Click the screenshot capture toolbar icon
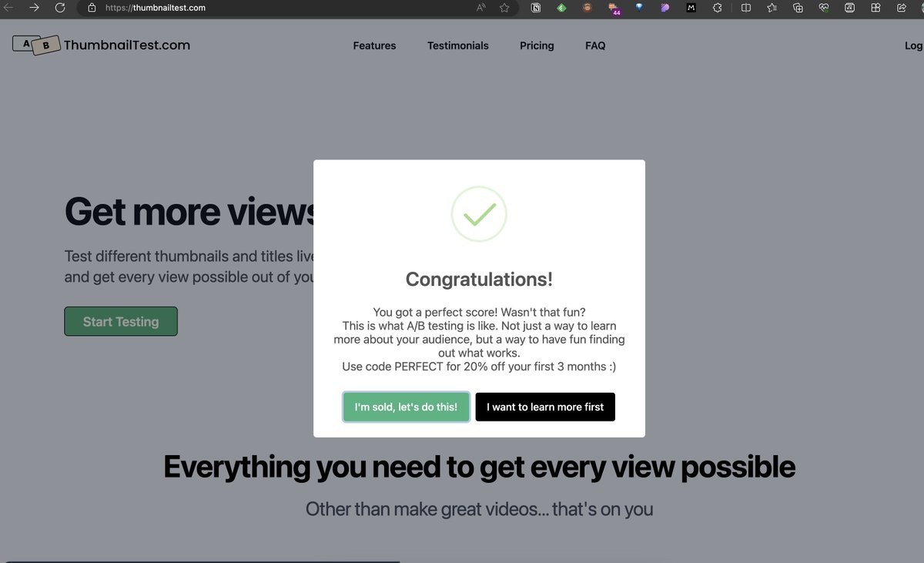 click(849, 8)
